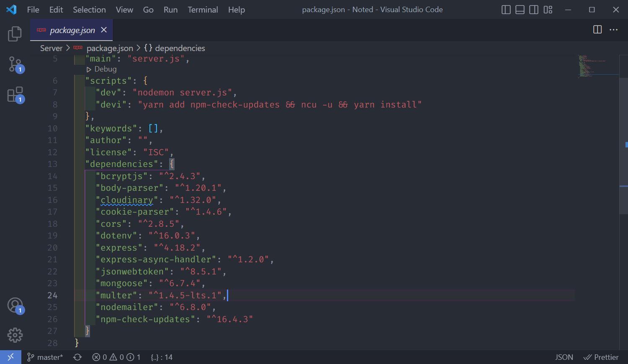Change the JSON language mode

coord(564,357)
